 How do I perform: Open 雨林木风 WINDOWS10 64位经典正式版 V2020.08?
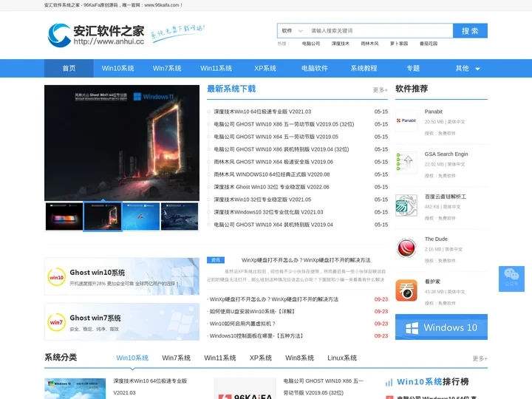coord(272,174)
